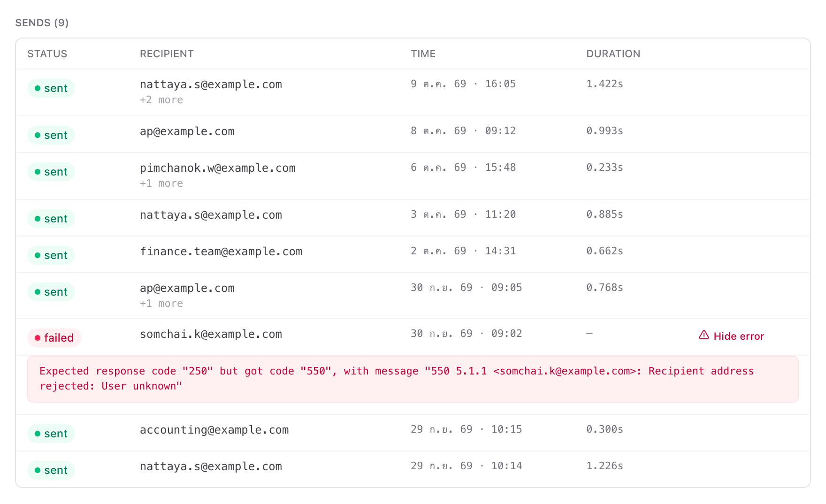826x504 pixels.
Task: Click the RECIPIENT column header
Action: (x=167, y=54)
